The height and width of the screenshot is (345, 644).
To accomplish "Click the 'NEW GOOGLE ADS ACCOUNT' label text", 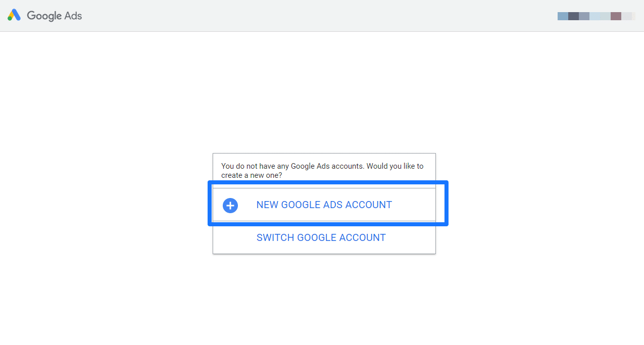I will tap(324, 205).
